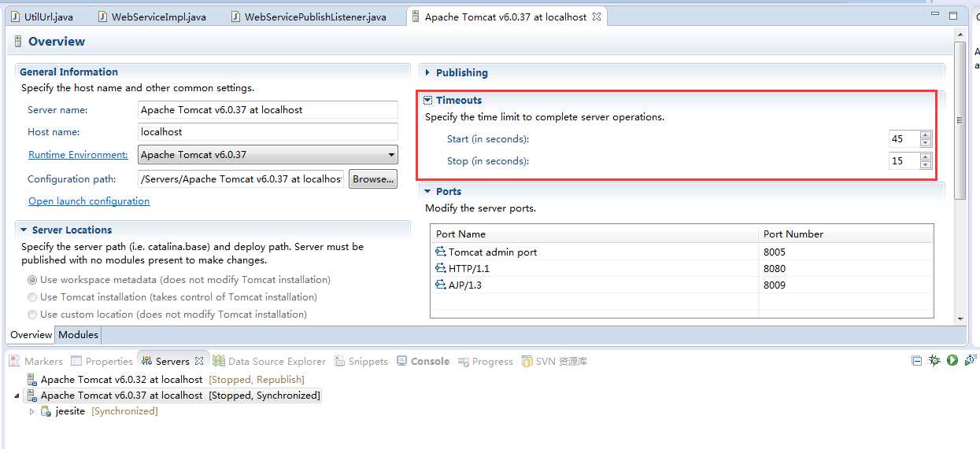Open the Properties view
Screen dimensions: 980x449
coord(102,362)
